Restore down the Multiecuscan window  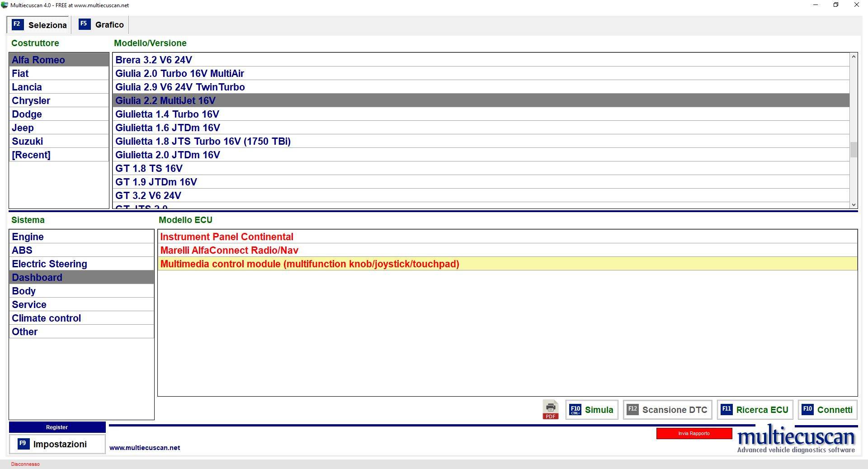[x=836, y=5]
